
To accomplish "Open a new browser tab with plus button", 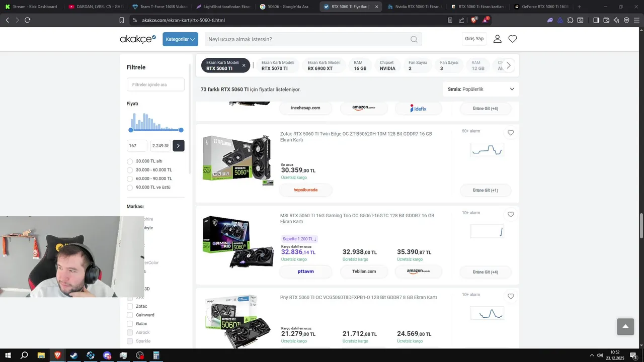I will coord(579,7).
